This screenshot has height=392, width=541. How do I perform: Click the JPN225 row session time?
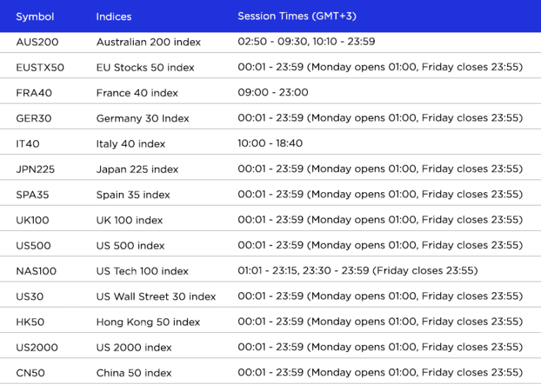(380, 169)
